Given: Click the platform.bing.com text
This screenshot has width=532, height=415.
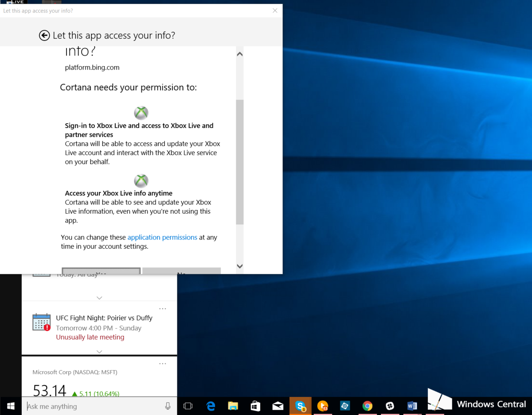Looking at the screenshot, I should tap(92, 67).
